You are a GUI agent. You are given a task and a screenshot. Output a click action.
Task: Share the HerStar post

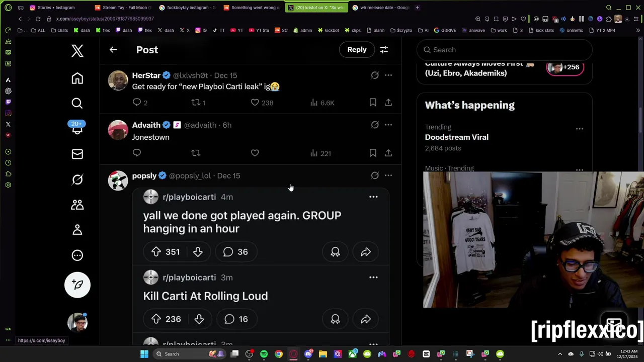[388, 103]
